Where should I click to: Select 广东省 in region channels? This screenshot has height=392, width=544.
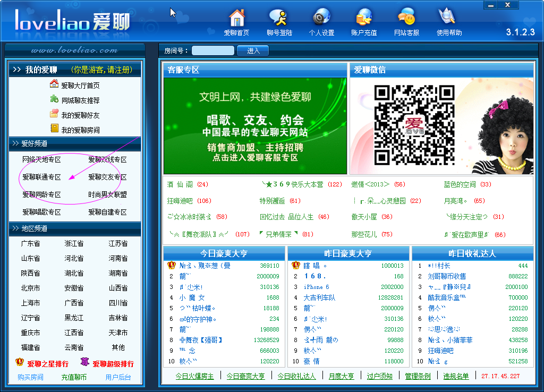tap(30, 243)
